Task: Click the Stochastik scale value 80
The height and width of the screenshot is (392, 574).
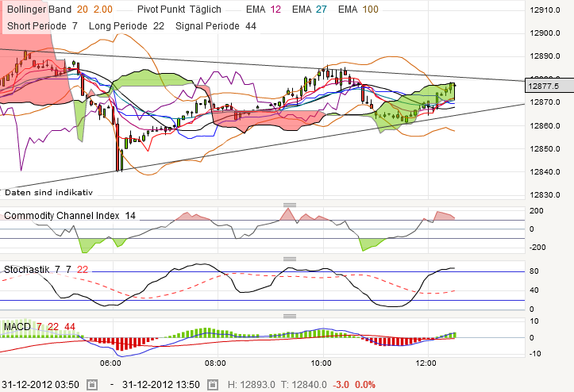Action: click(534, 271)
